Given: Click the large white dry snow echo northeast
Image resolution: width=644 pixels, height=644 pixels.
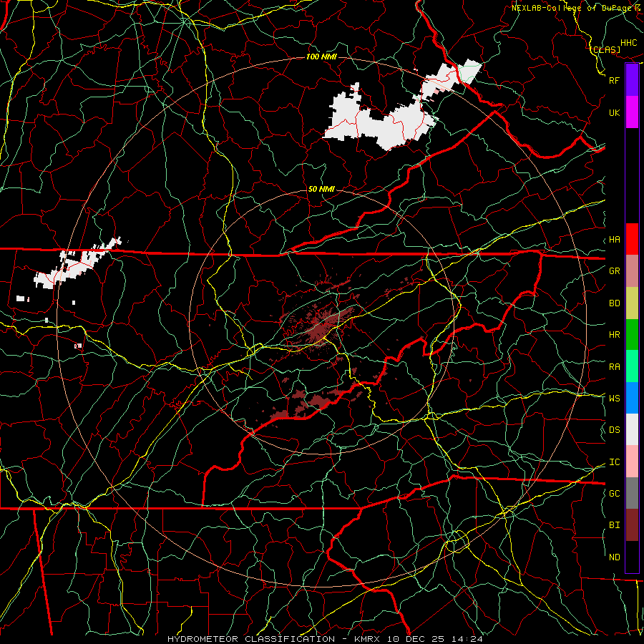Looking at the screenshot, I should 382,123.
